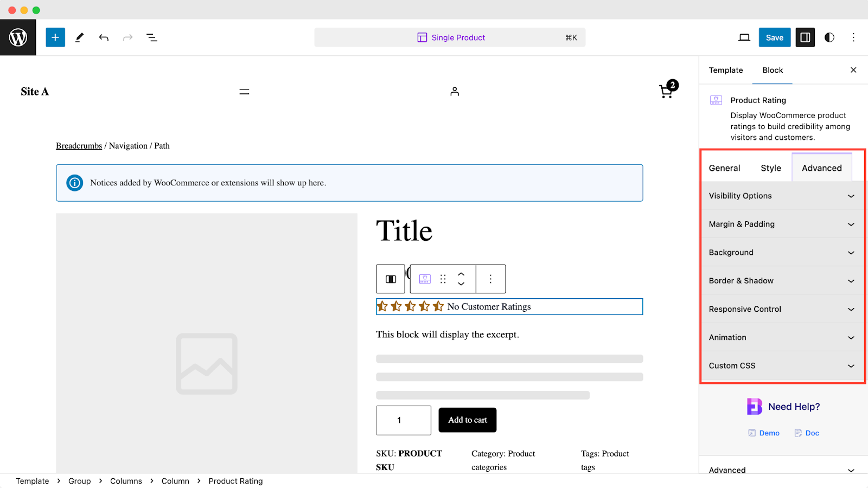The height and width of the screenshot is (488, 868).
Task: Click the Single Product template icon
Action: (x=422, y=37)
